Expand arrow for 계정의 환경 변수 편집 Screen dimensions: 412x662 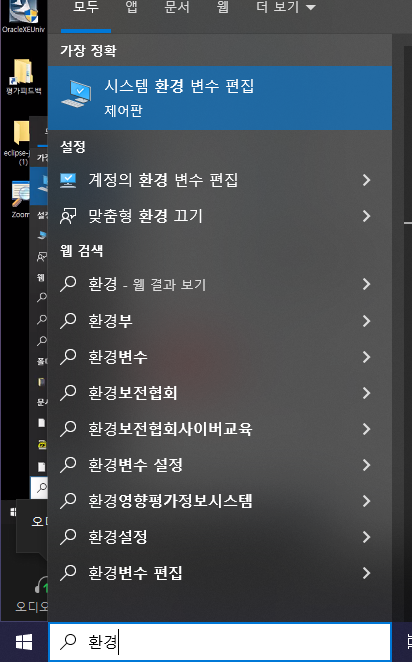[x=366, y=180]
